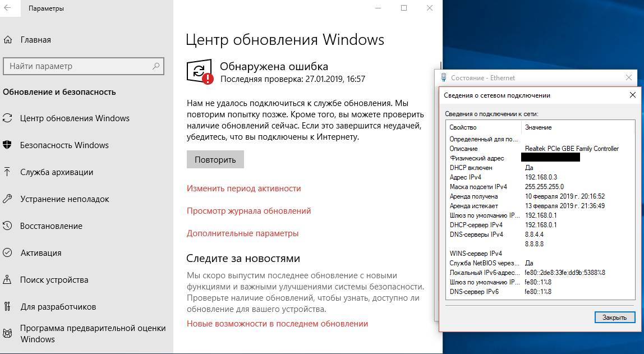Click the Ethernet status window title icon
Screen dimensions: 644x354
[x=444, y=77]
